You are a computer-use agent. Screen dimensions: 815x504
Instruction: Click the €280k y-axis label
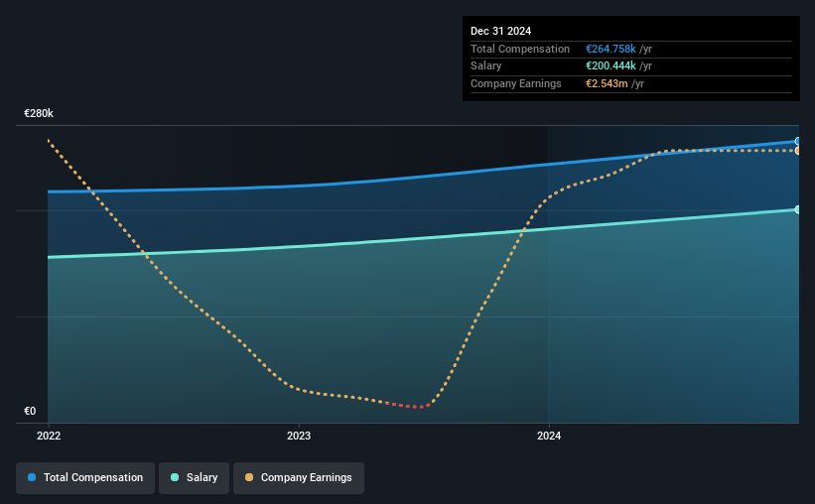click(x=39, y=113)
